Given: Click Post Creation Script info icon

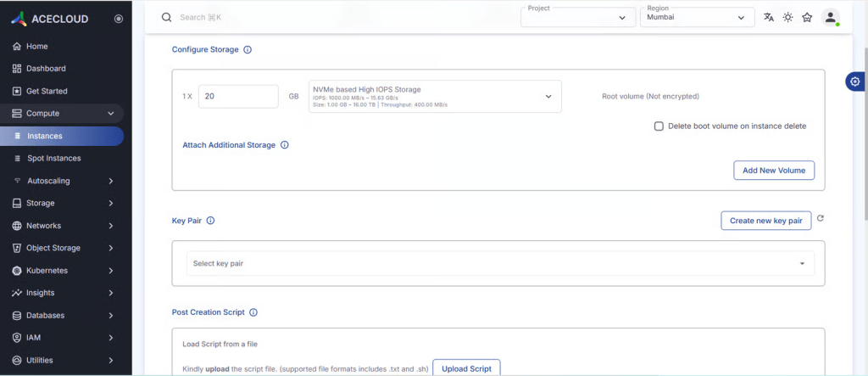Looking at the screenshot, I should [253, 312].
